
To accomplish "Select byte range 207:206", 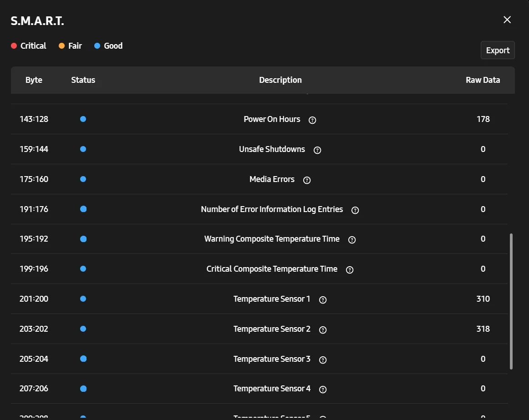I will (34, 389).
